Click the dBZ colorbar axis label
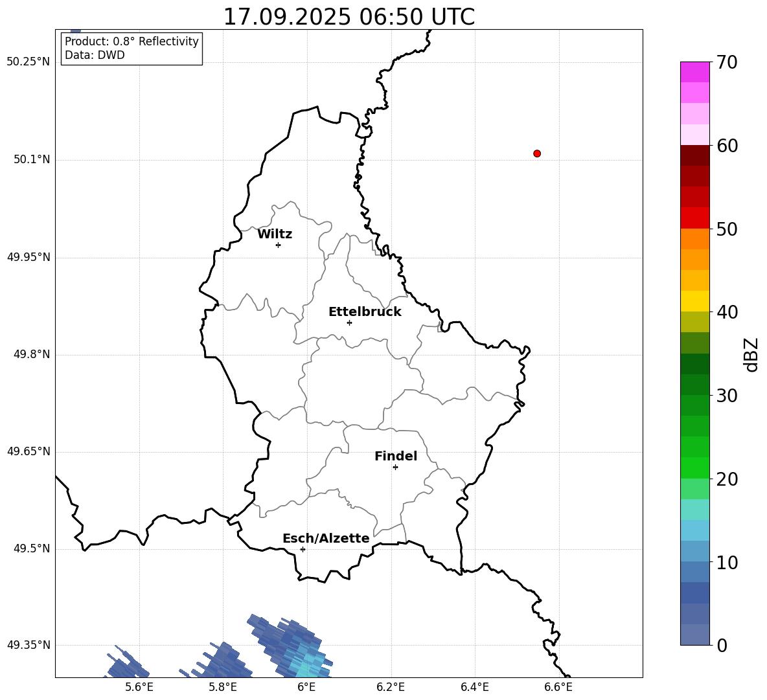 (750, 355)
